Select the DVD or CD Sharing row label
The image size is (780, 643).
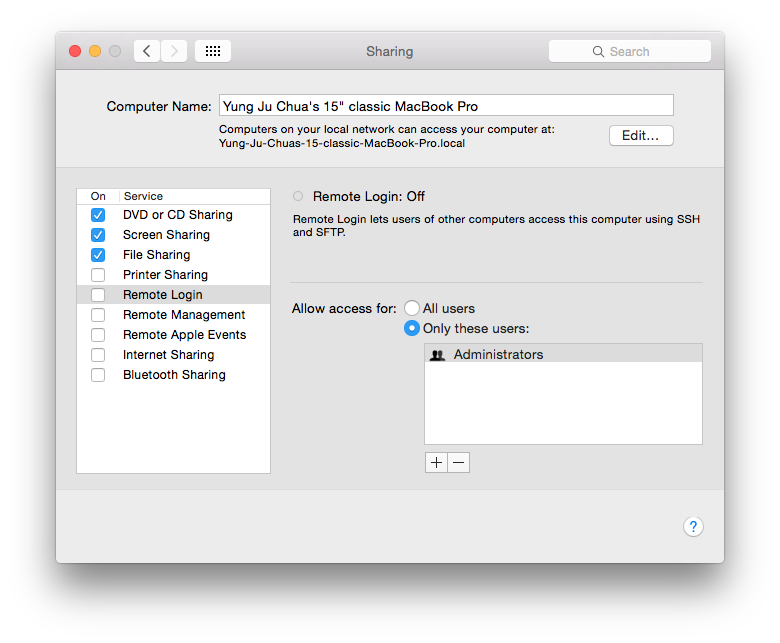(178, 215)
